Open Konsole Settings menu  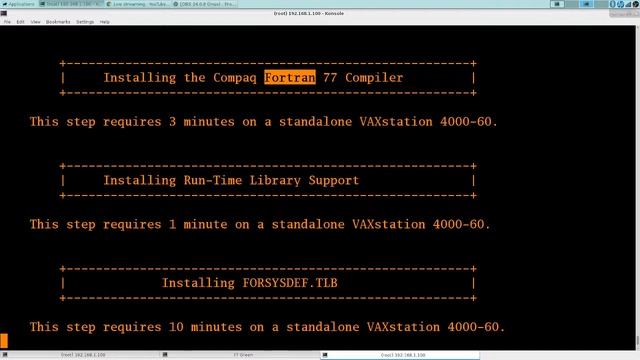pyautogui.click(x=85, y=22)
